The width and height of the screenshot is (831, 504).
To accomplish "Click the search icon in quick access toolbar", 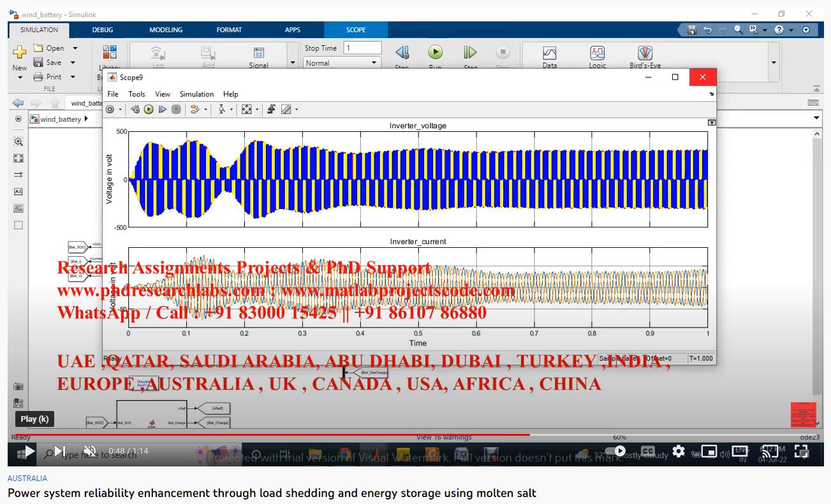I will [x=739, y=29].
